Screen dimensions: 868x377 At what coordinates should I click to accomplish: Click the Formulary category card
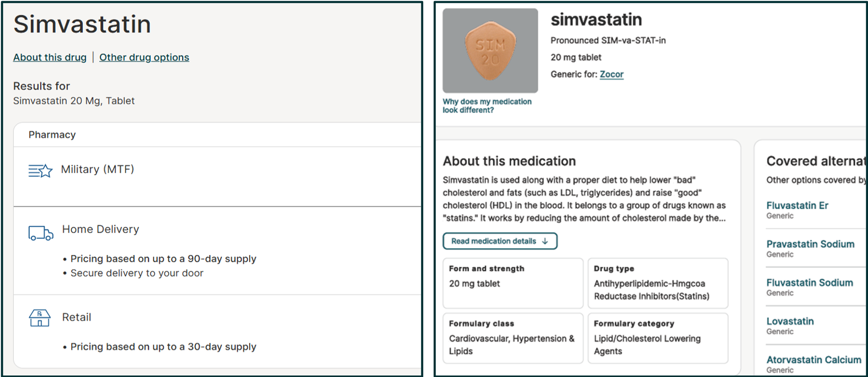coord(658,338)
